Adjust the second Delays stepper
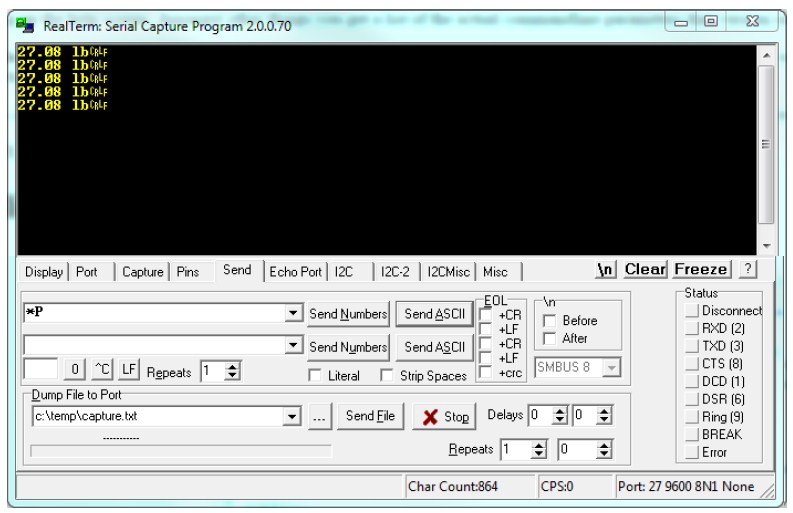The height and width of the screenshot is (513, 793). coord(604,416)
